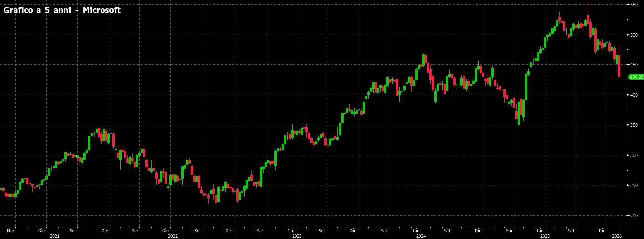Click the 2023 year label
644x239 pixels.
(297, 236)
